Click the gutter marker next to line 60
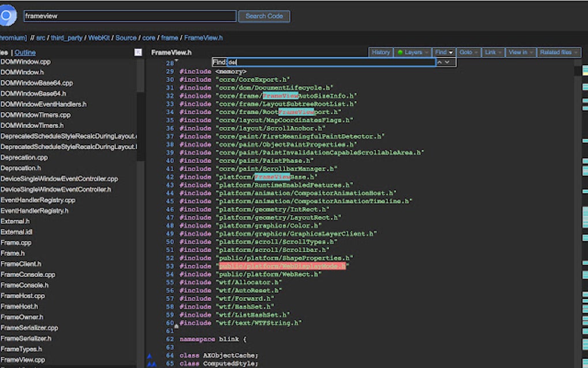588x368 pixels. click(x=176, y=325)
